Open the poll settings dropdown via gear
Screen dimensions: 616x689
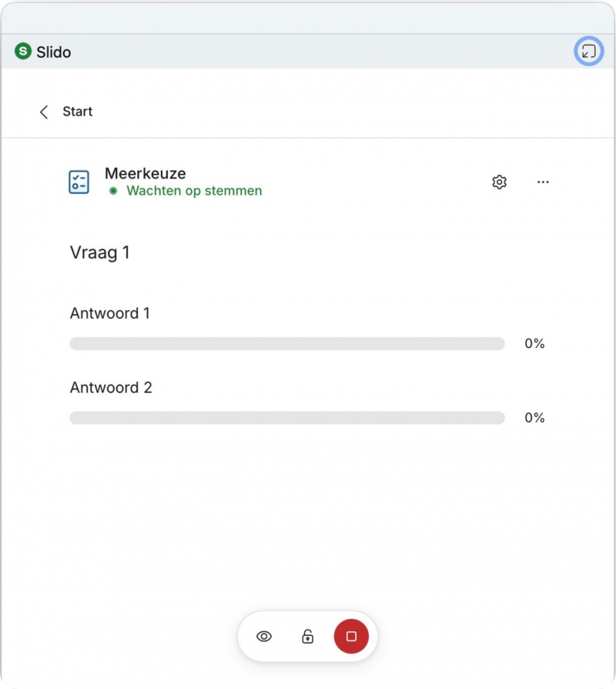coord(499,182)
